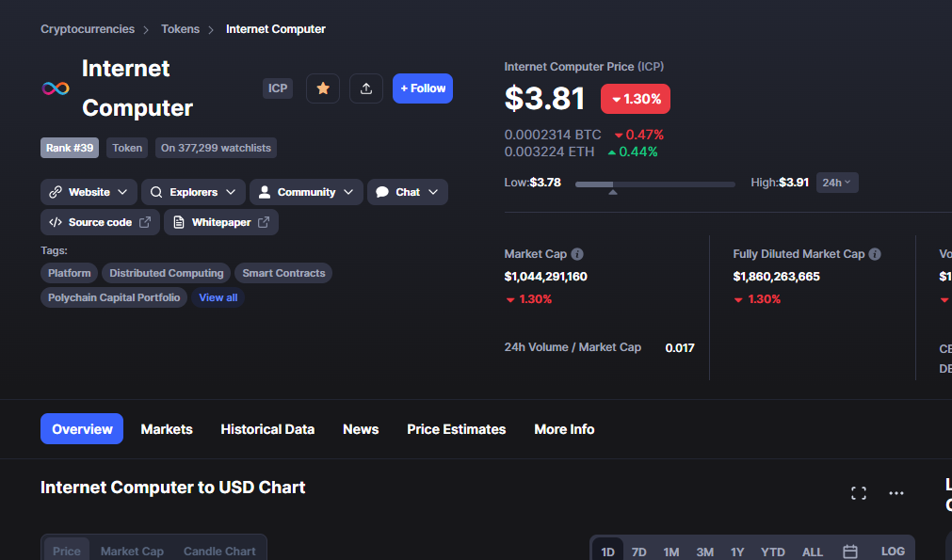Set chart range to YTD

[x=772, y=552]
